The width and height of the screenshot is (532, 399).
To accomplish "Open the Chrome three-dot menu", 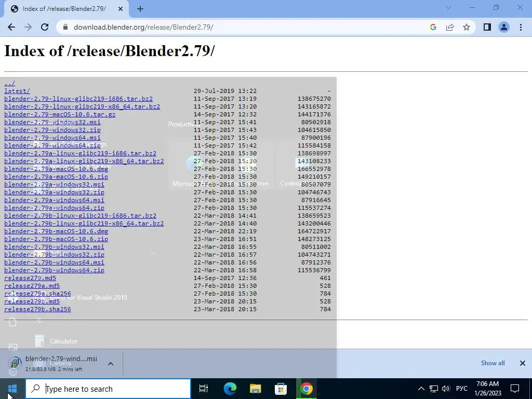I will click(x=521, y=27).
